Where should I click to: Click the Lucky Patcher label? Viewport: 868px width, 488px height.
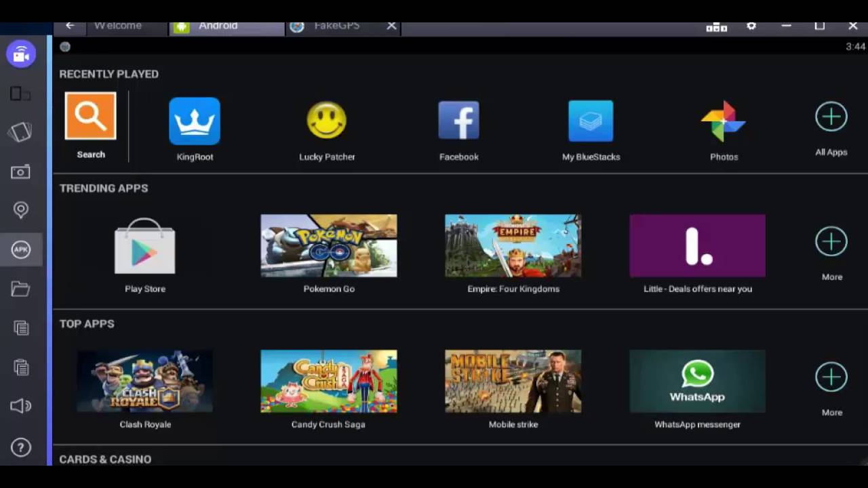[x=327, y=157]
